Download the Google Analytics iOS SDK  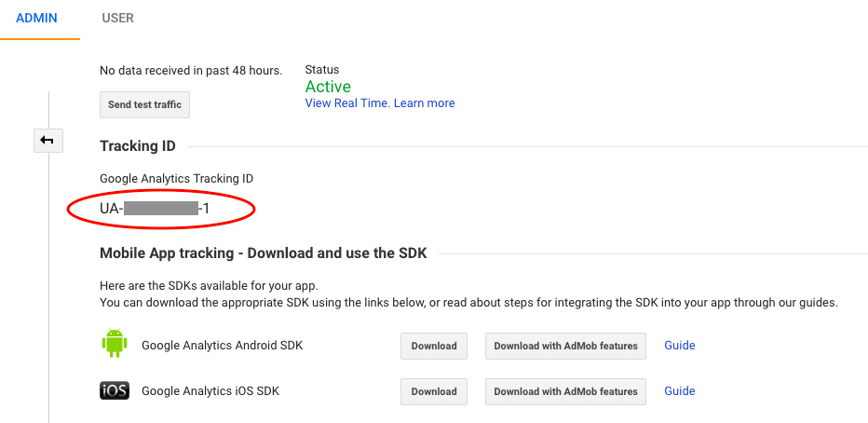click(434, 391)
